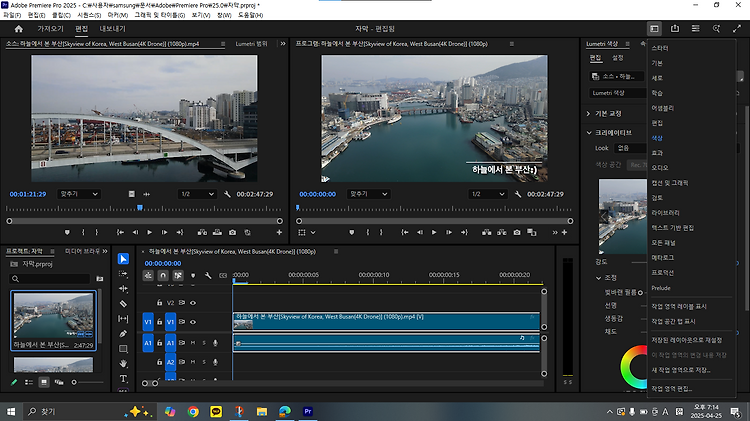Image resolution: width=750 pixels, height=421 pixels.
Task: Select the Razor tool in the toolbar
Action: (123, 303)
